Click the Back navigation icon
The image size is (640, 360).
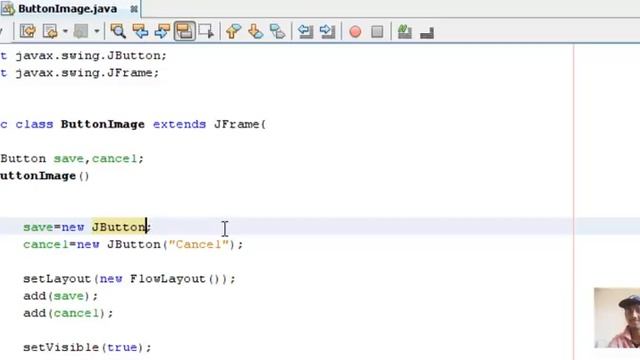50,31
